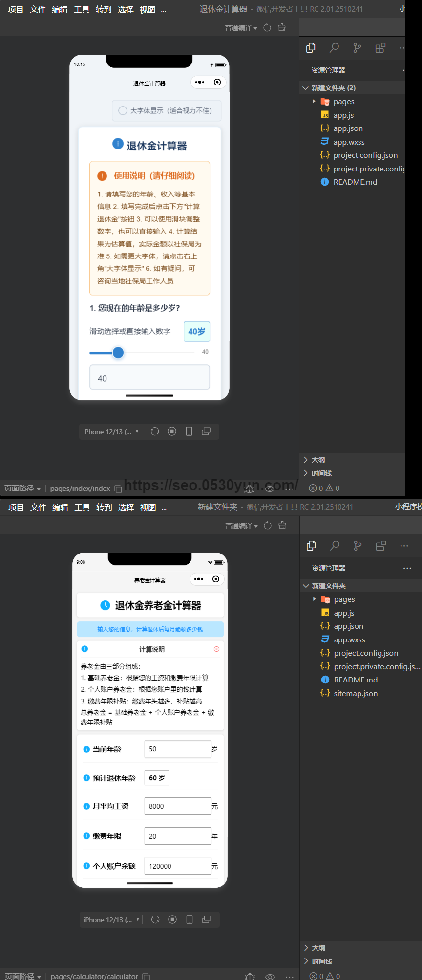Click simulator stop icon in 新建文件夹 window
Viewport: 422px width, 980px height.
(x=172, y=919)
